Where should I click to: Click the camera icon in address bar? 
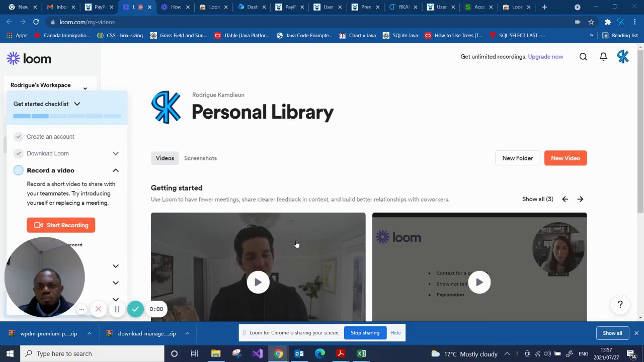coord(578,22)
